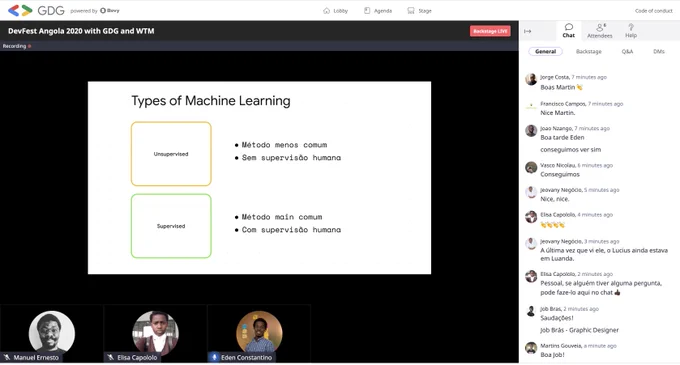The width and height of the screenshot is (680, 365).
Task: Click Eden Constantino's active microphone icon
Action: [x=214, y=357]
